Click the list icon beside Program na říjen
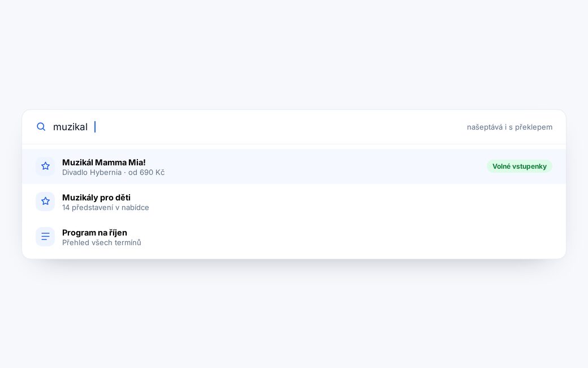Viewport: 588px width, 368px height. click(x=45, y=237)
